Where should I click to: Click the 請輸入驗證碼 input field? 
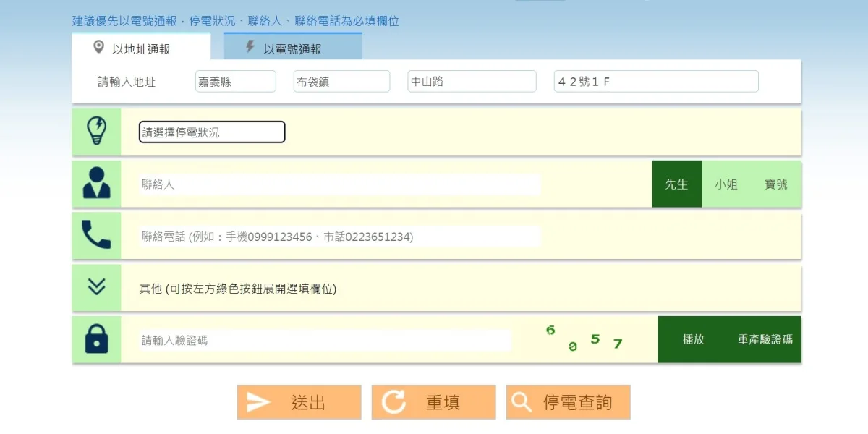(325, 340)
